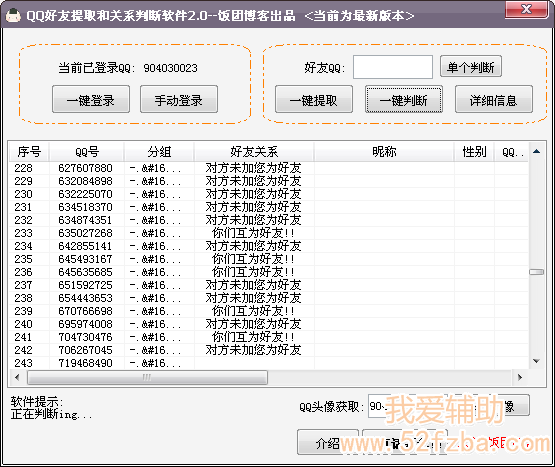Viewport: 555px width, 467px height.
Task: Select QQ number 695974008
Action: [85, 324]
